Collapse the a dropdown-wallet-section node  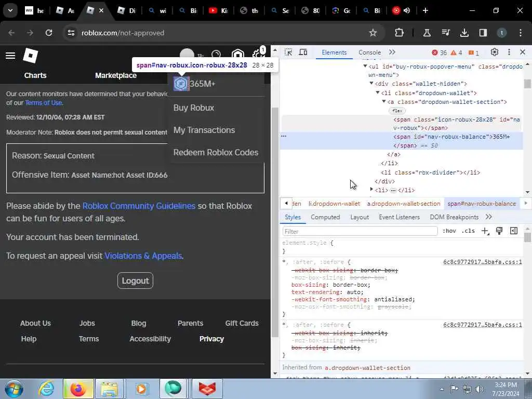(384, 101)
